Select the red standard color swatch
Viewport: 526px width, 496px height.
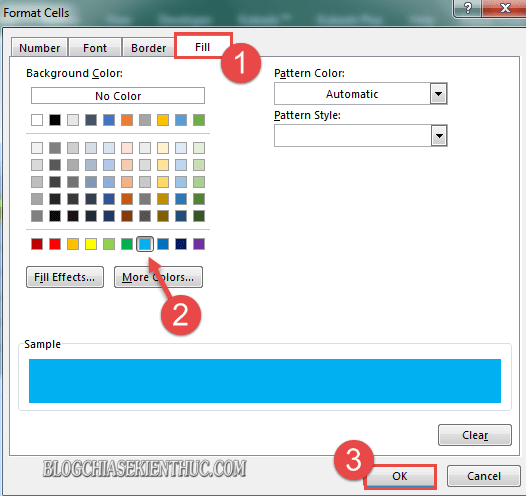55,244
